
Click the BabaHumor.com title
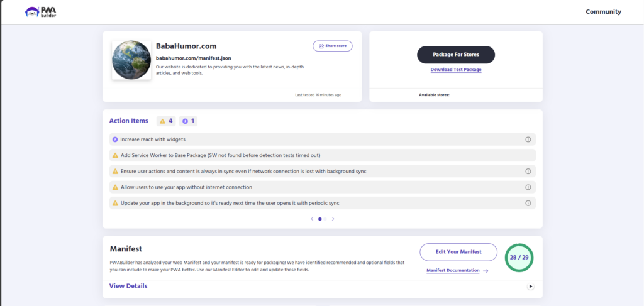coord(186,46)
